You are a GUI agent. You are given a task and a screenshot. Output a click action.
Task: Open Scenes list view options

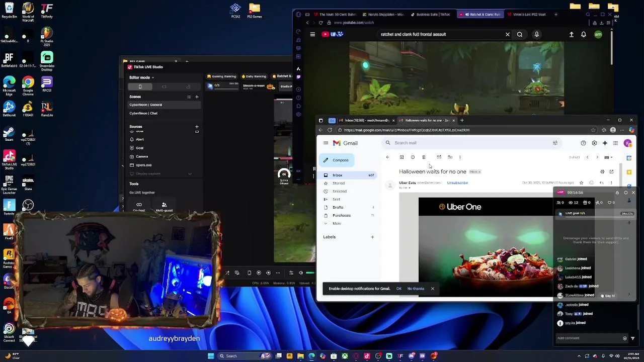(x=189, y=97)
